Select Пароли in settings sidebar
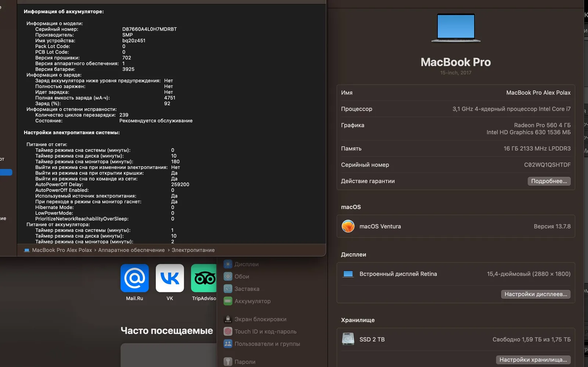The image size is (588, 367). tap(245, 361)
